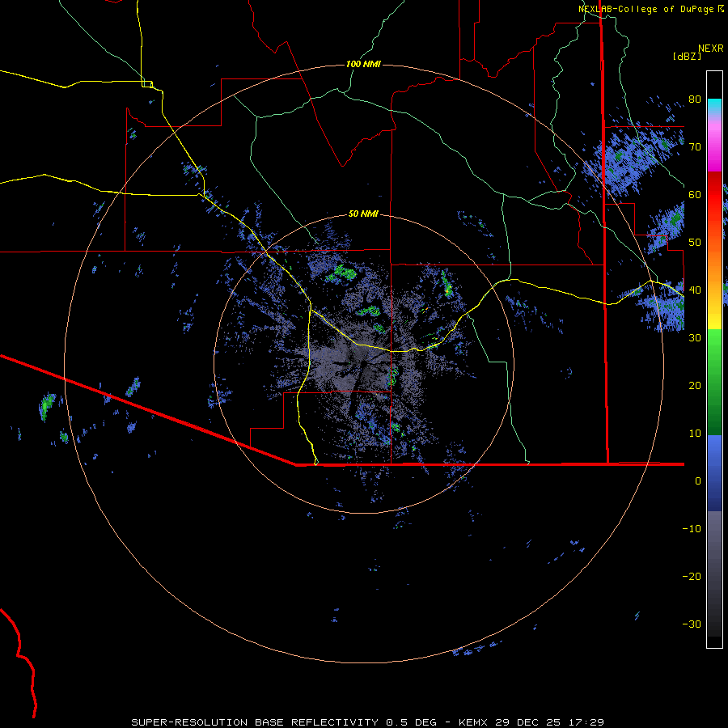Click "SUPER-RESOLUTION BASE REFLECTIVITY" caption text

click(255, 722)
